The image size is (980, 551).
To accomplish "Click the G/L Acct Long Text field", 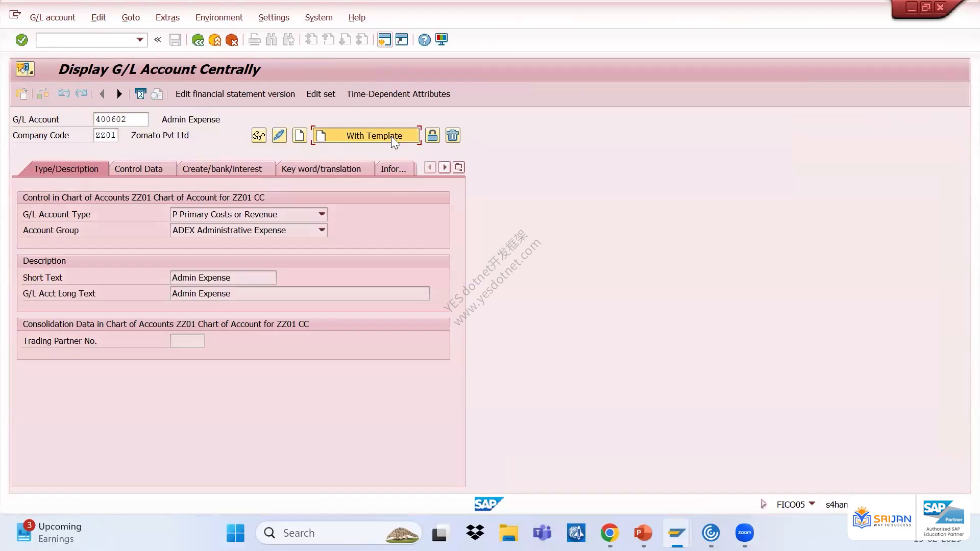I will coord(300,293).
